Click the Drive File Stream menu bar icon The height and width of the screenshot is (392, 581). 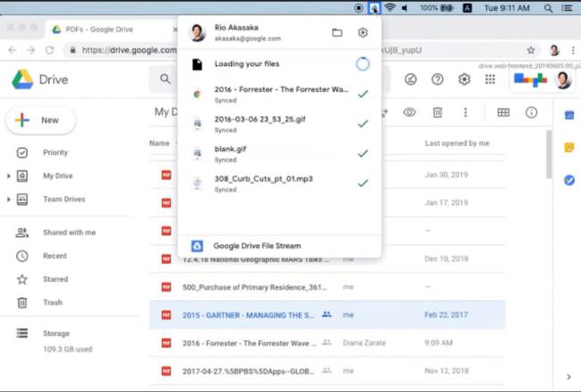click(374, 8)
